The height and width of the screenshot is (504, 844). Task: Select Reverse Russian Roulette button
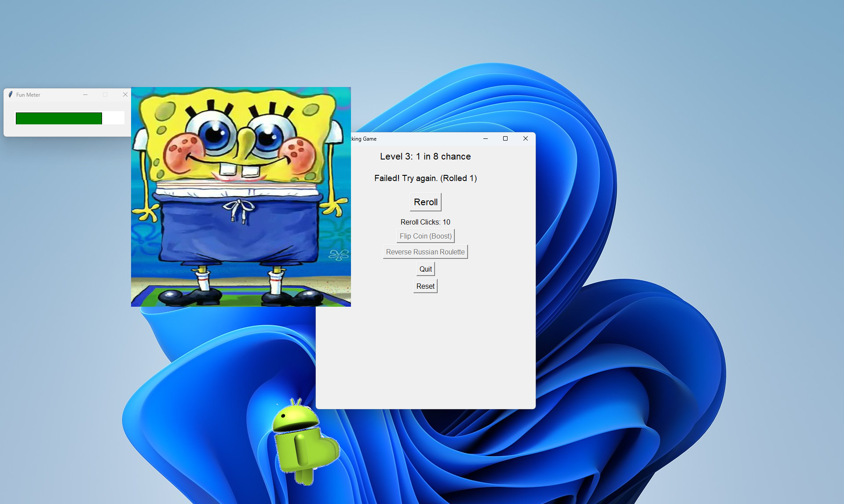pos(425,252)
